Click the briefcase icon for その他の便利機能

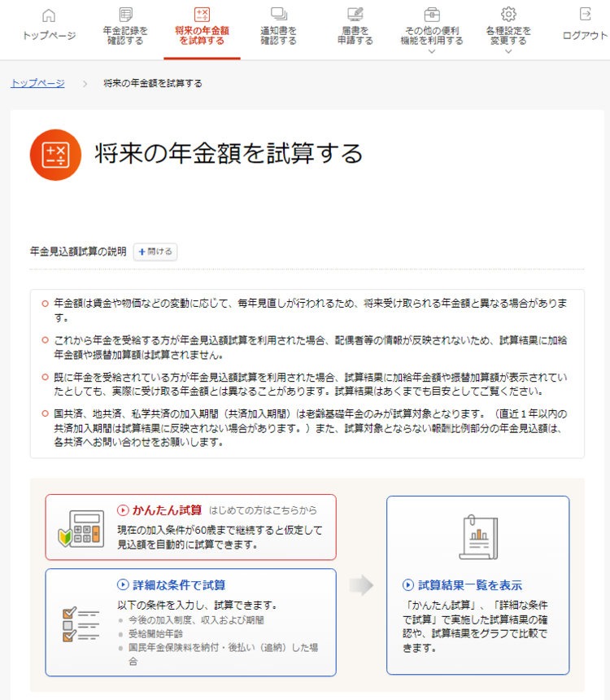432,15
